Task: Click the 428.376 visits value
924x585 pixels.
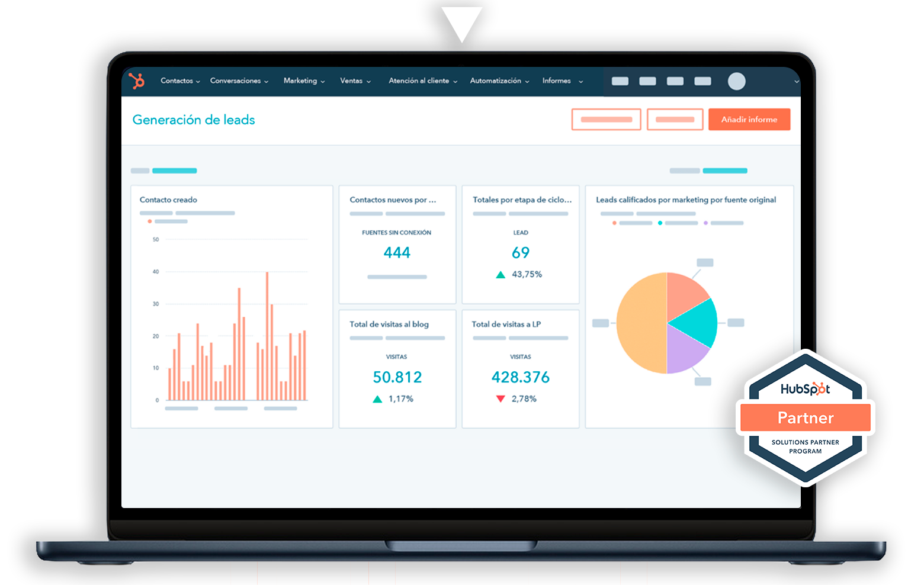Action: 521,377
